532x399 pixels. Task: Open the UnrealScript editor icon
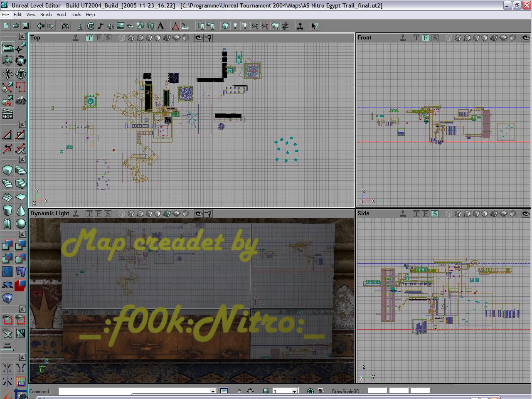[185, 26]
